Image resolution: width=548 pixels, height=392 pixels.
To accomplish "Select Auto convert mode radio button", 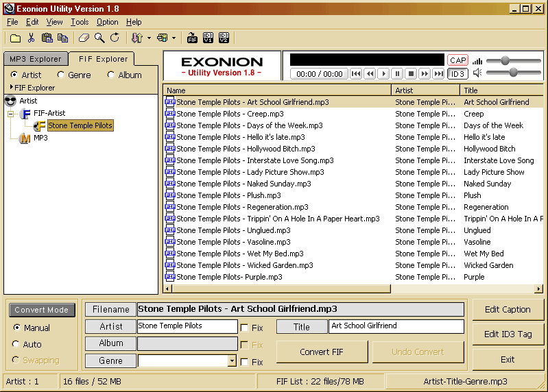I will 15,344.
